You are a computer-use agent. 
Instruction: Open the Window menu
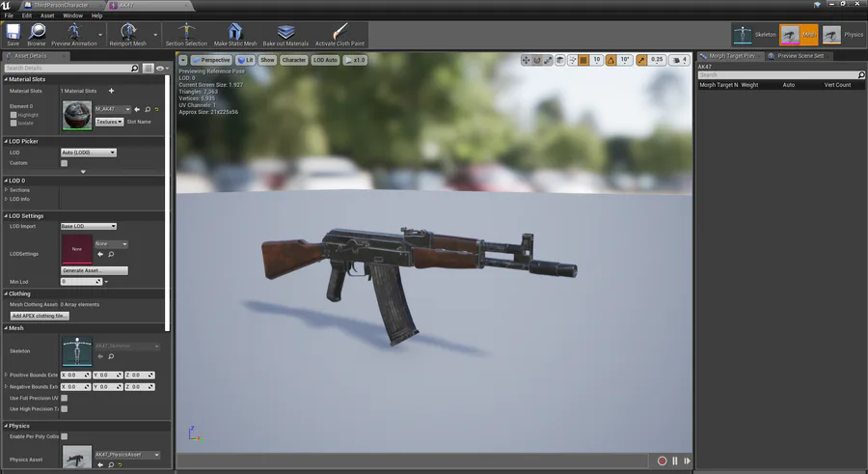coord(72,15)
